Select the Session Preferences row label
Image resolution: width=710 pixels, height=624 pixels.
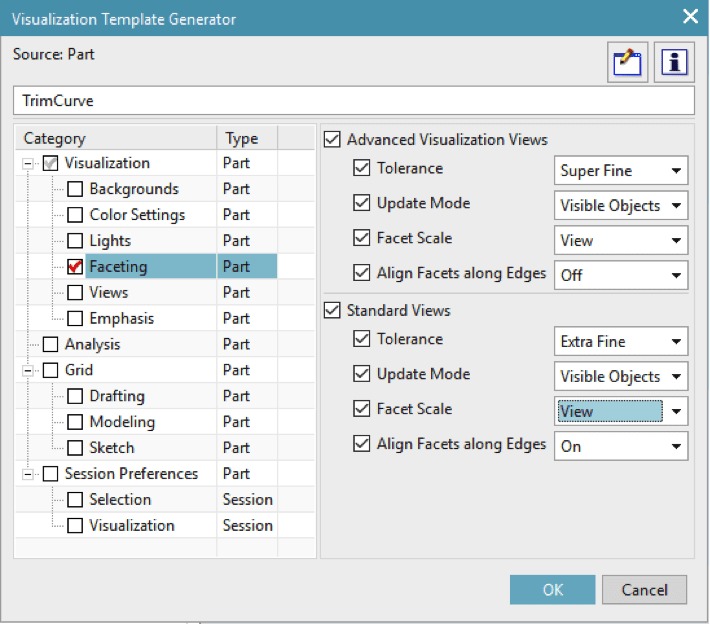pyautogui.click(x=131, y=474)
